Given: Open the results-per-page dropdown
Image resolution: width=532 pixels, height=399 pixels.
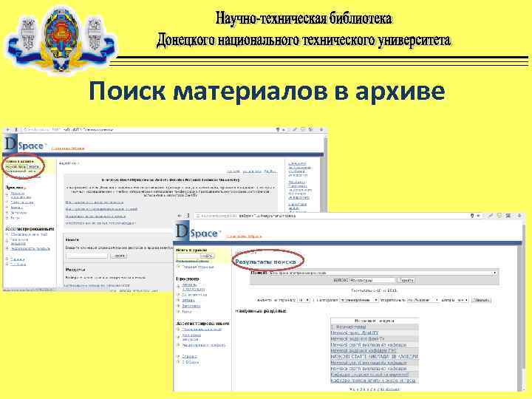Looking at the screenshot, I should (x=304, y=300).
